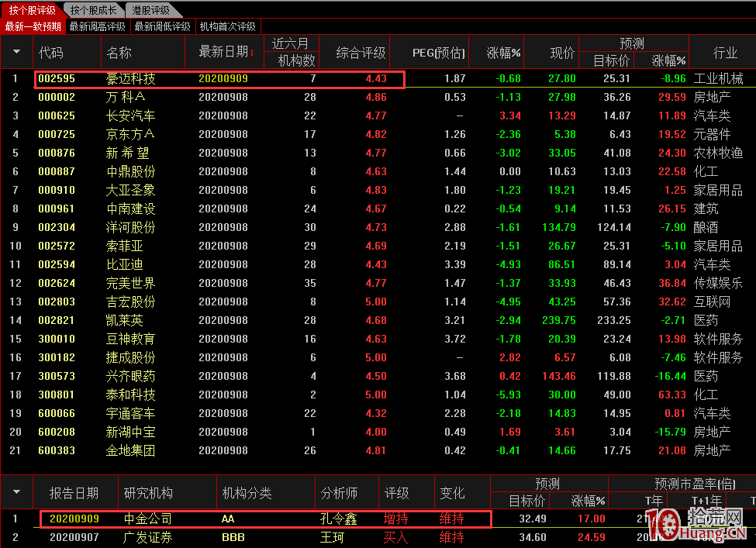Select the 万 科A stock row name
This screenshot has width=756, height=548.
(x=126, y=97)
